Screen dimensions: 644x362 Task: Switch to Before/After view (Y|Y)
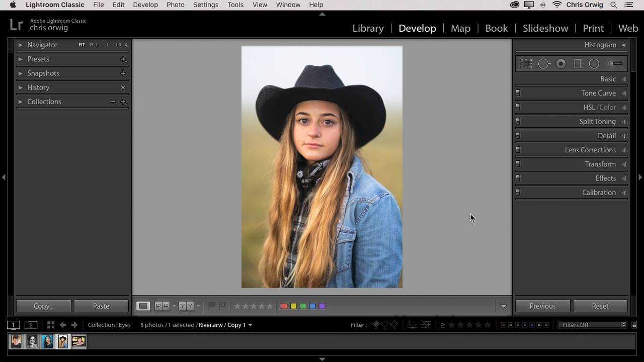(x=186, y=306)
